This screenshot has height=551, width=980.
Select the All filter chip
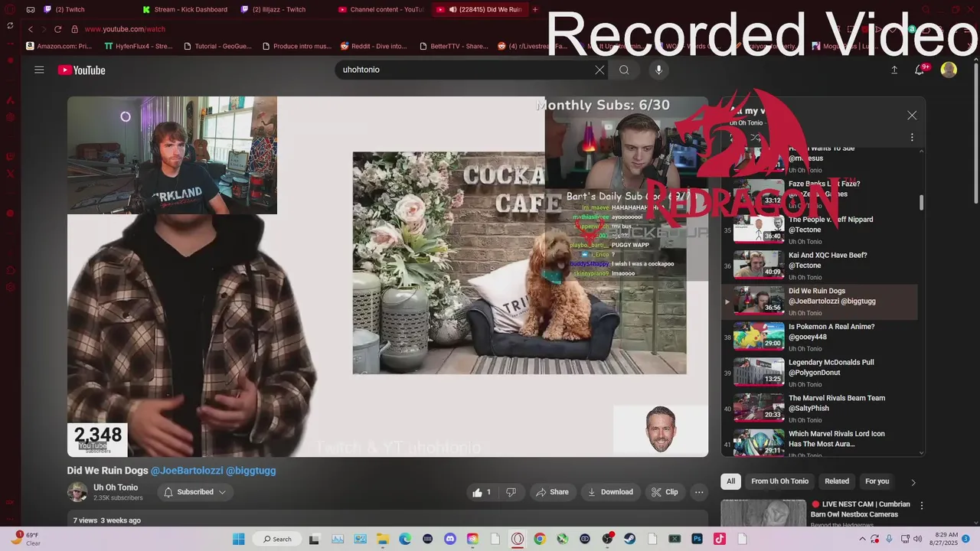pos(730,481)
